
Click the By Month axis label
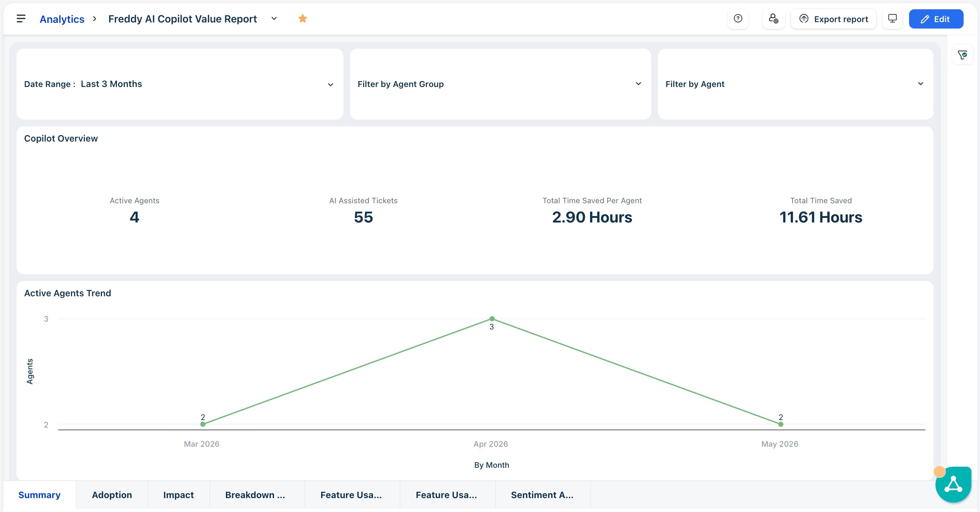[491, 465]
